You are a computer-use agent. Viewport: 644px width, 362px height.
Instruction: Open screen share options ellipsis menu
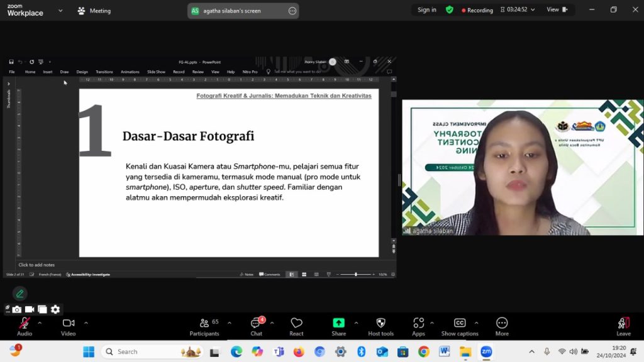point(292,11)
